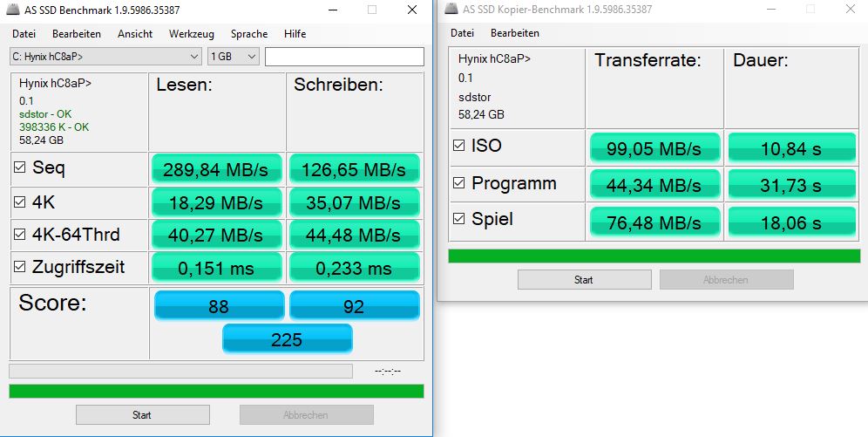Click the green 'sdstor - OK' status text

(x=45, y=114)
